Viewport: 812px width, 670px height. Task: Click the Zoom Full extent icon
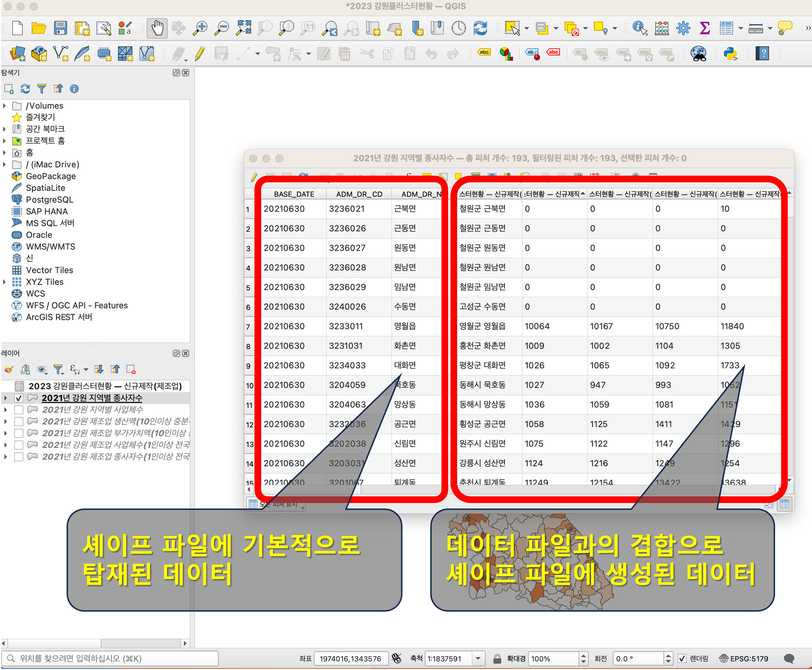[244, 28]
